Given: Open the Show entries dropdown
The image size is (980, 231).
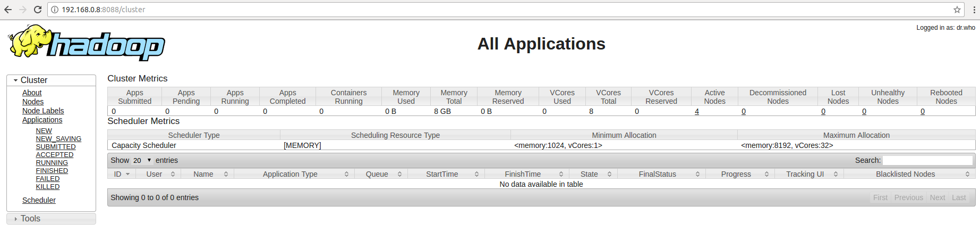Looking at the screenshot, I should click(142, 160).
